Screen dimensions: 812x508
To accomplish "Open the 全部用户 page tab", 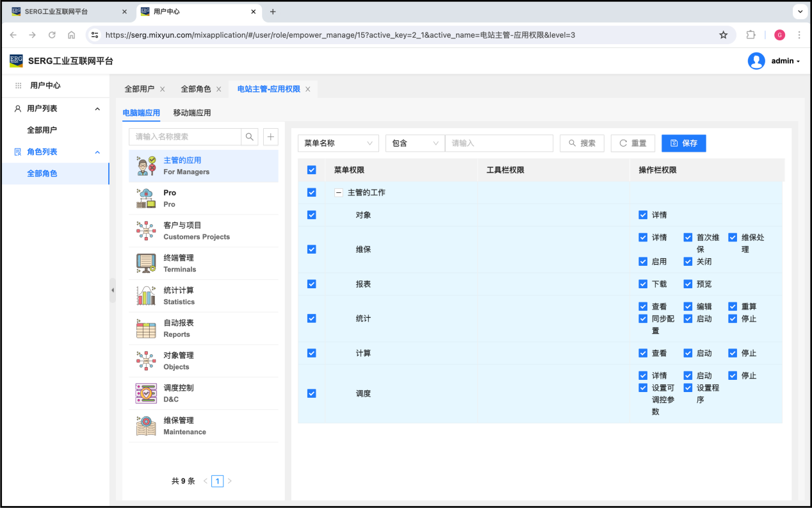I will point(139,89).
